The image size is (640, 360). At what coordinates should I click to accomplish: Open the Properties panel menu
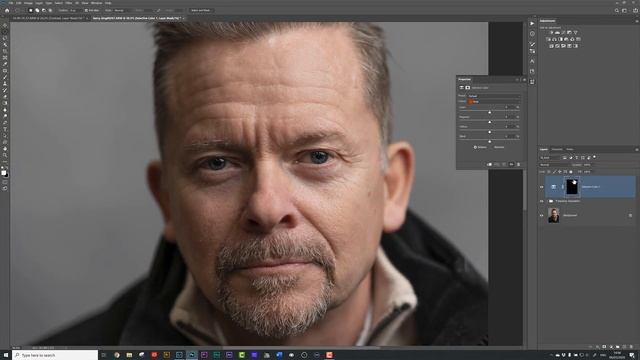click(x=524, y=80)
